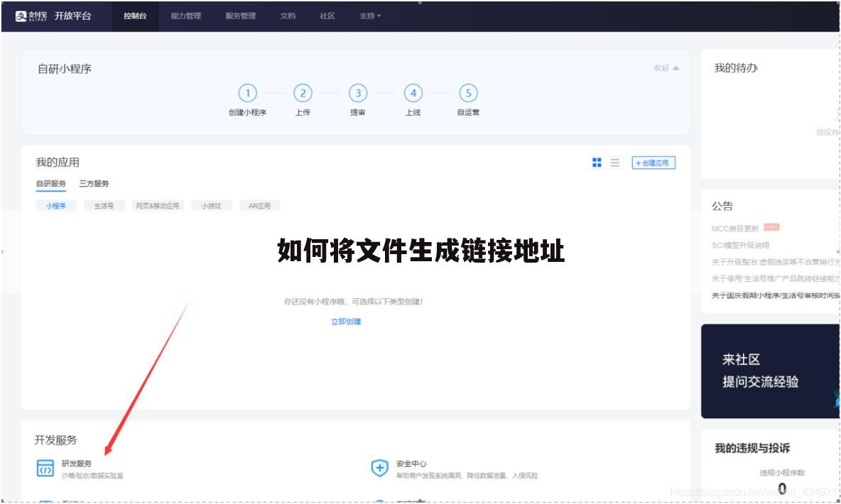Select the 生活号 filter tag
841x504 pixels.
(x=104, y=206)
